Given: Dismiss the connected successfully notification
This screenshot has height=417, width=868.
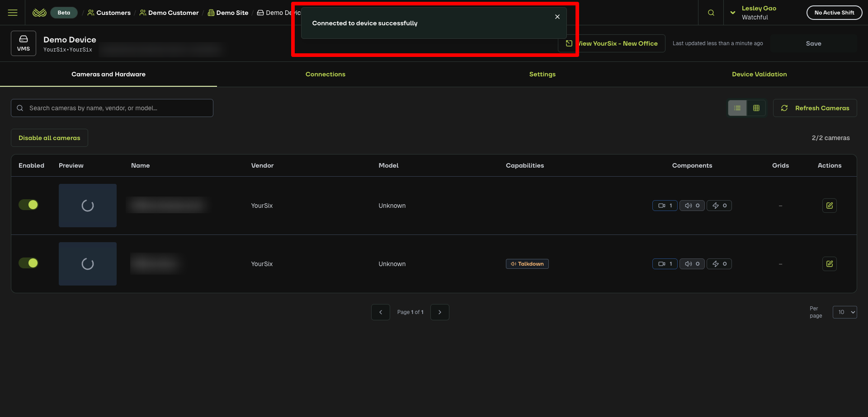Looking at the screenshot, I should 557,17.
